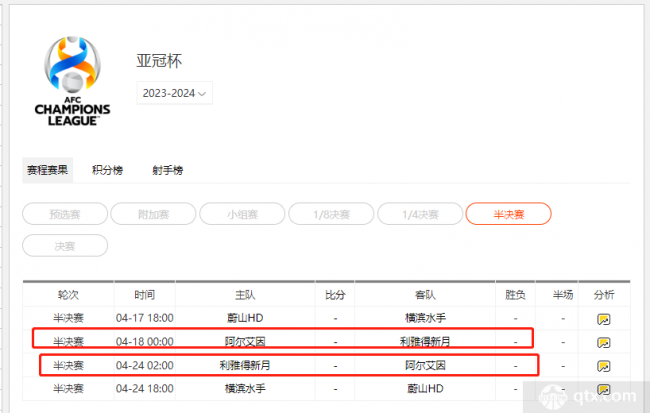650x413 pixels.
Task: Click home team 蔚山HD in first row
Action: 244,319
